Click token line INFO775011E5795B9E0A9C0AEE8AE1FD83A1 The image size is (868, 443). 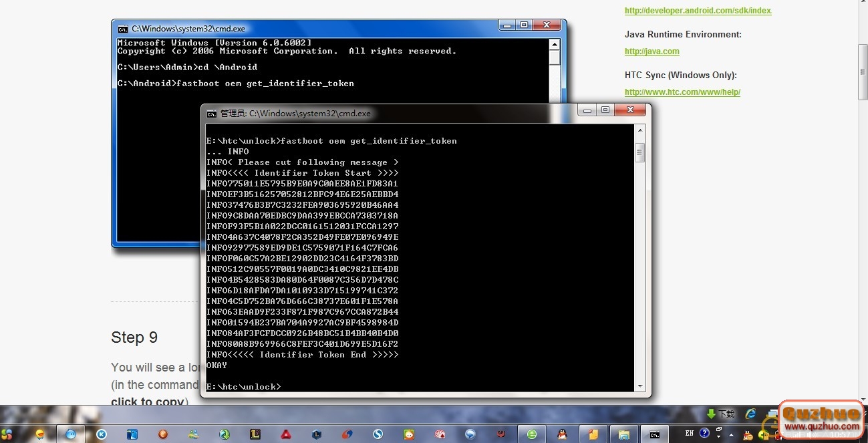[x=302, y=184]
